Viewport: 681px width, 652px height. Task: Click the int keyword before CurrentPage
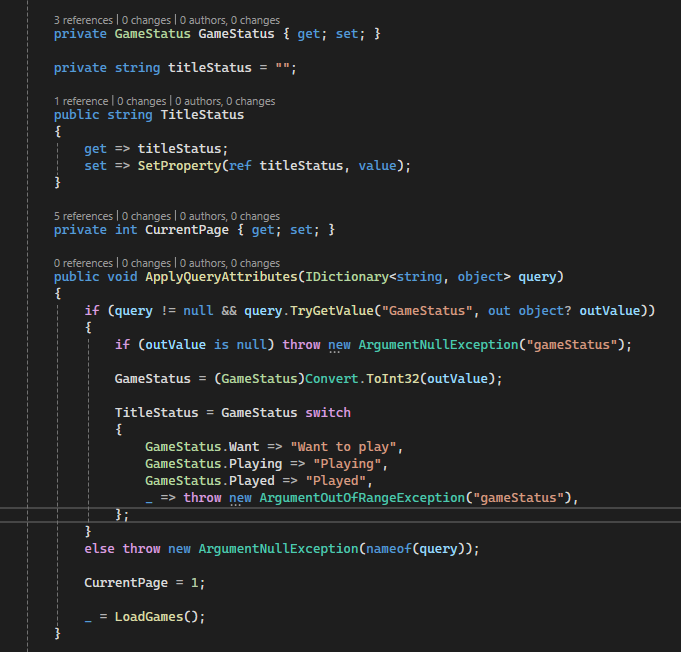126,230
